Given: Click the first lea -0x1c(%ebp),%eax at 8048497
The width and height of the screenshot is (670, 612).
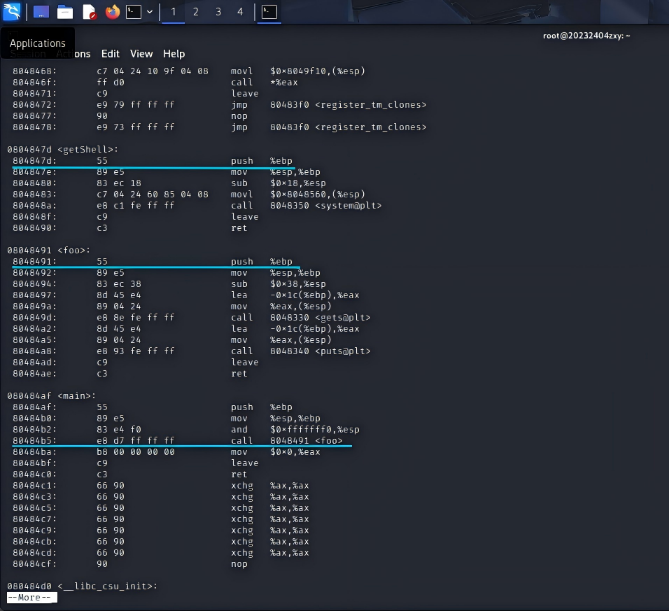Looking at the screenshot, I should coord(295,295).
